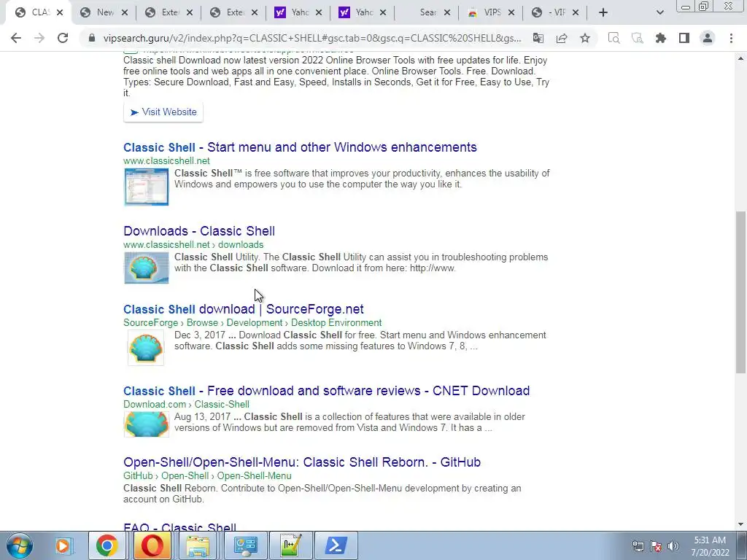747x560 pixels.
Task: Click the forward navigation arrow
Action: [39, 38]
